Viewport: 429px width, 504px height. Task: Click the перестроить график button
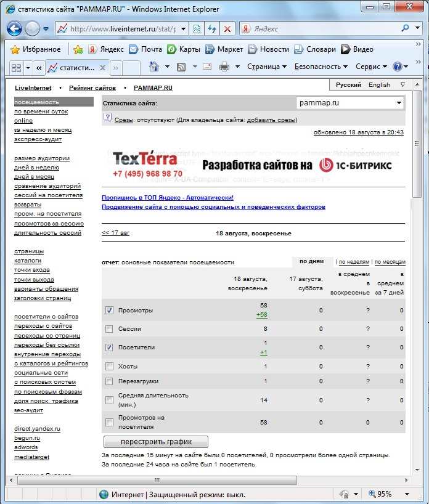[156, 442]
